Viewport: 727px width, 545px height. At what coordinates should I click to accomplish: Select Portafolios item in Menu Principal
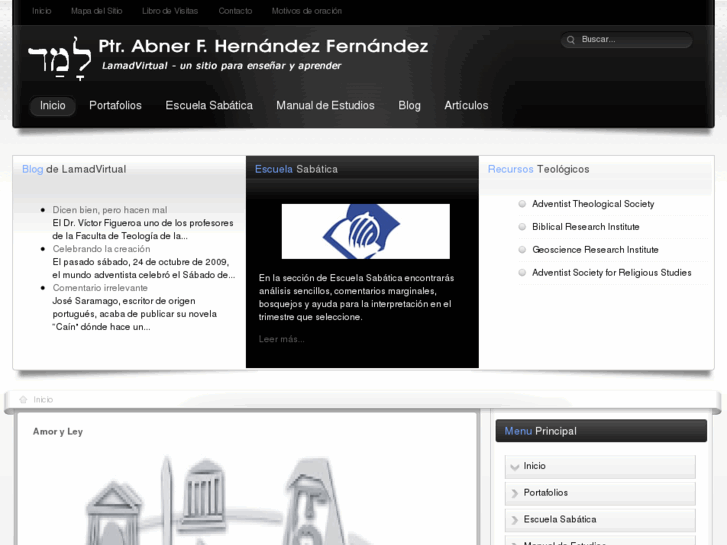[x=600, y=493]
